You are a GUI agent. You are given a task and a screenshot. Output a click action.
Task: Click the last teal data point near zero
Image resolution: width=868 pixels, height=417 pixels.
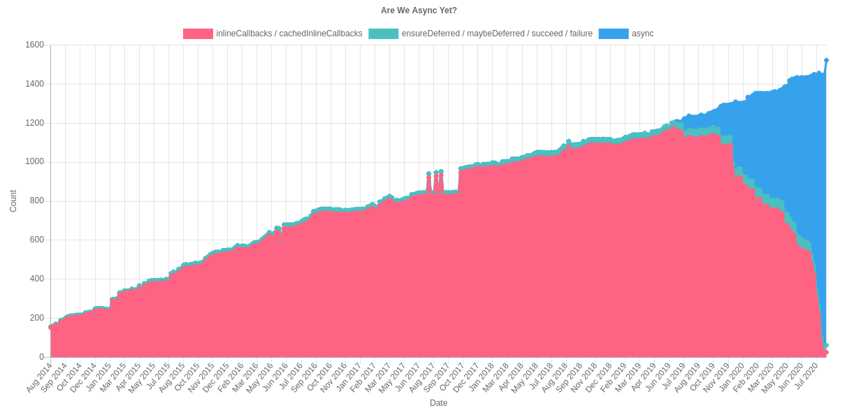point(826,346)
